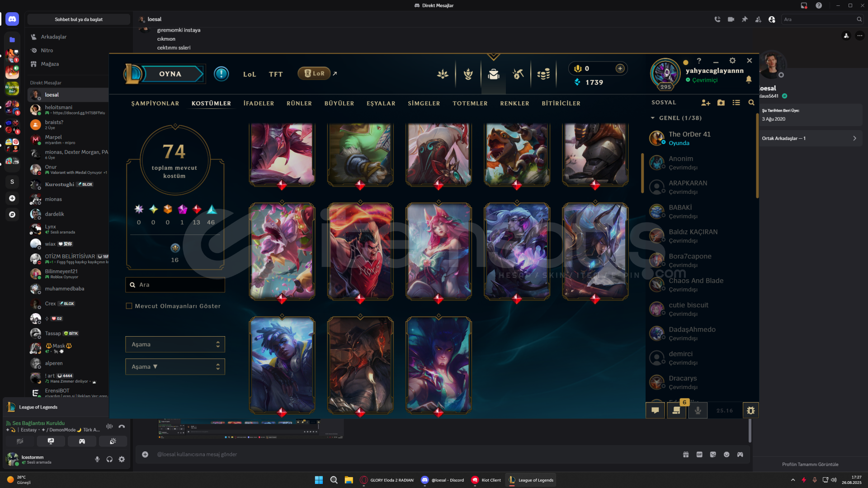Screen dimensions: 868x488
Task: Select the heart-shirt muscular champion skin thumbnail
Action: [360, 251]
